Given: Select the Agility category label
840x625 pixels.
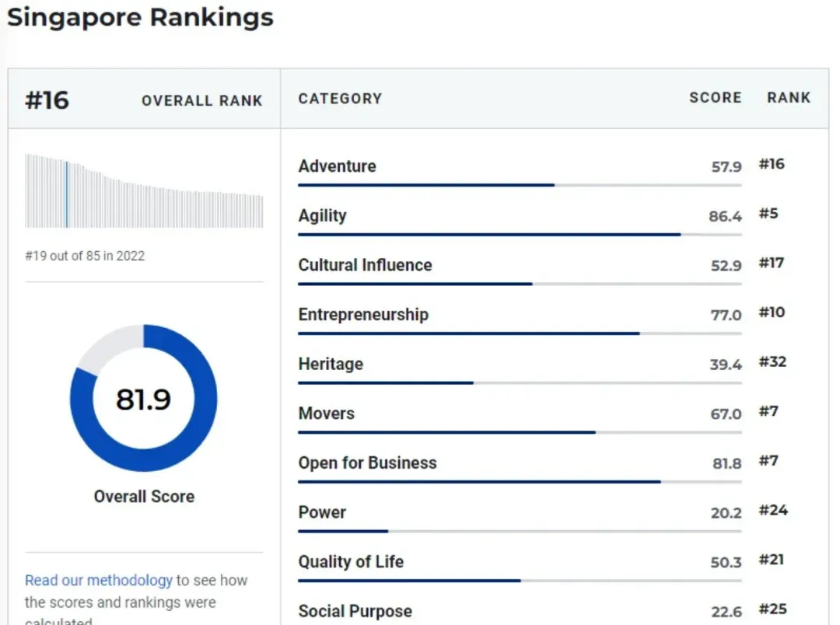Looking at the screenshot, I should 322,215.
